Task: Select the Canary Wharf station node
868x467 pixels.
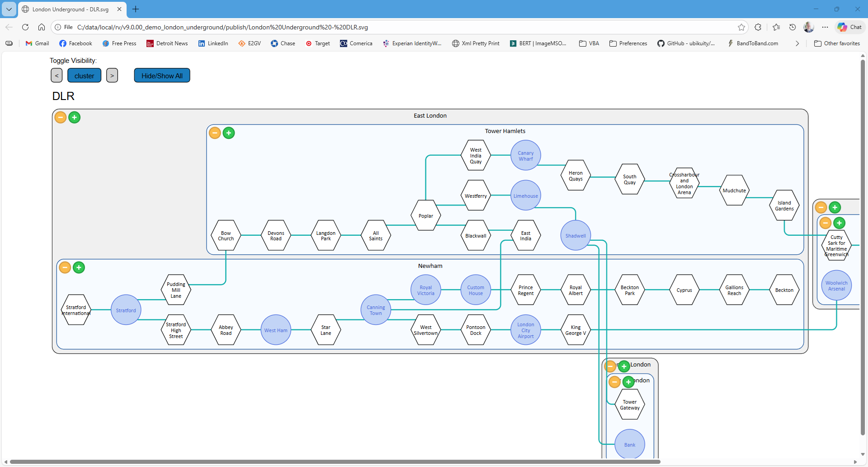Action: (525, 156)
